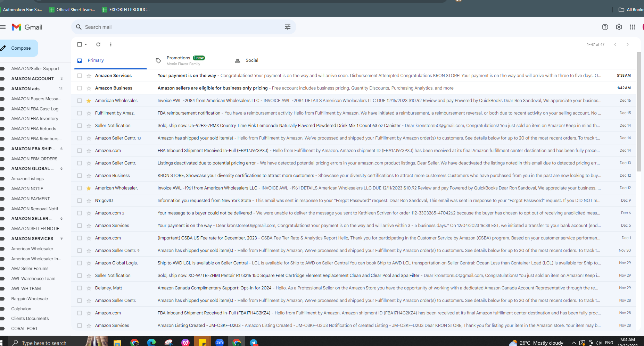Expand the AMAZON SELLER label with 6 unread

[x=2, y=219]
